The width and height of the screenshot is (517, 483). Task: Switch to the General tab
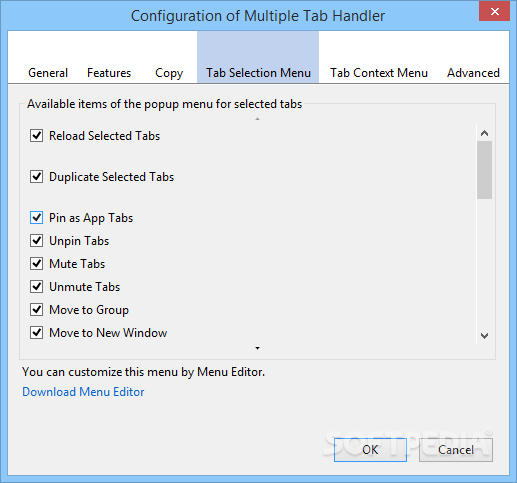(x=48, y=73)
